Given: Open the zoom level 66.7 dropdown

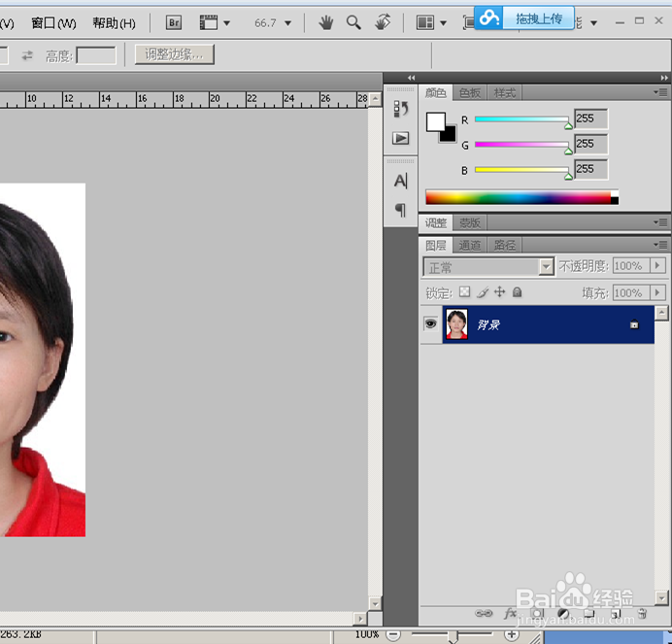Looking at the screenshot, I should [x=288, y=23].
